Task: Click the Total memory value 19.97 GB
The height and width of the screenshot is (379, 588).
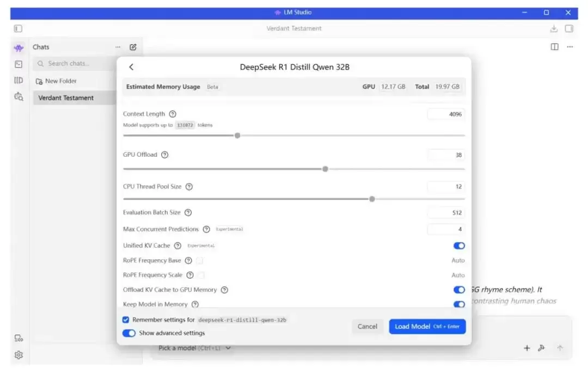Action: (x=447, y=87)
